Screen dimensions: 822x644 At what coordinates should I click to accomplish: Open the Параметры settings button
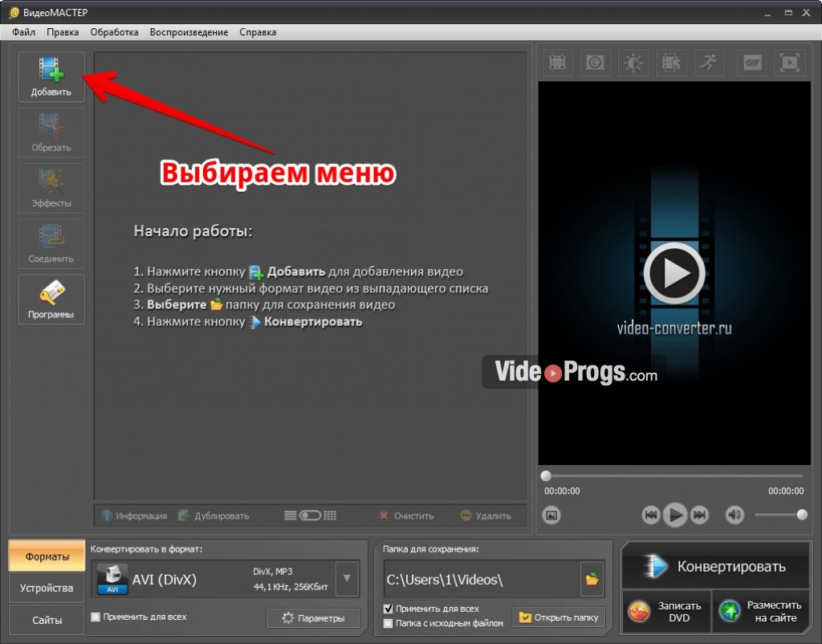[x=314, y=618]
